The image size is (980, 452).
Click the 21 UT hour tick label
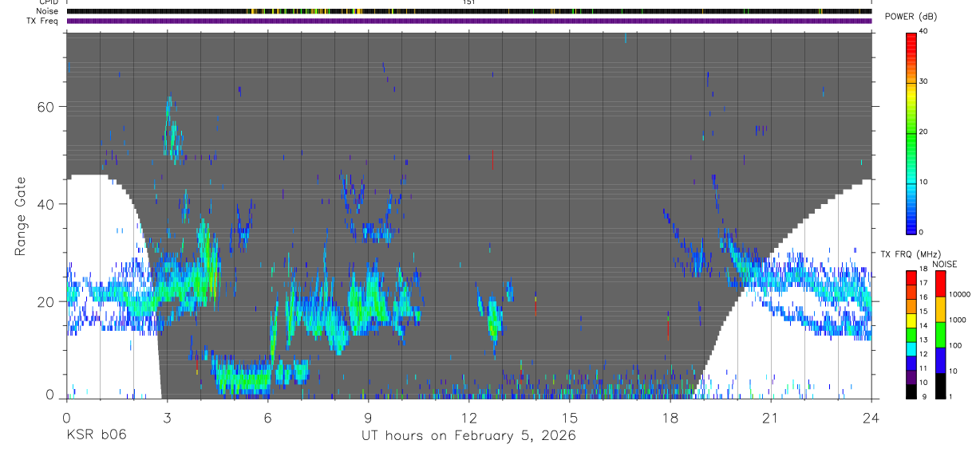click(x=770, y=417)
